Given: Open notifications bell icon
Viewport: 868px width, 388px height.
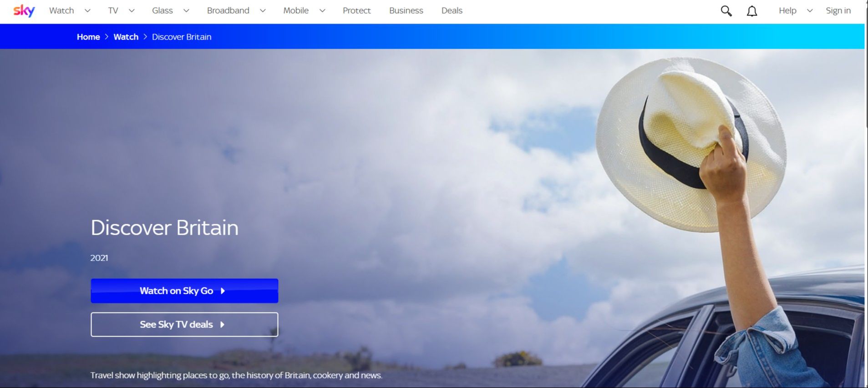Looking at the screenshot, I should click(752, 11).
